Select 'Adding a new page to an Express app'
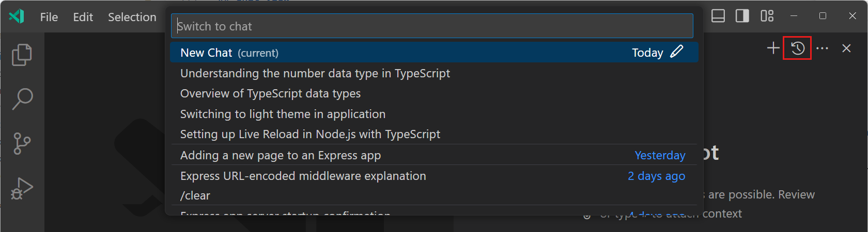Screen dimensions: 868x232 tap(281, 155)
